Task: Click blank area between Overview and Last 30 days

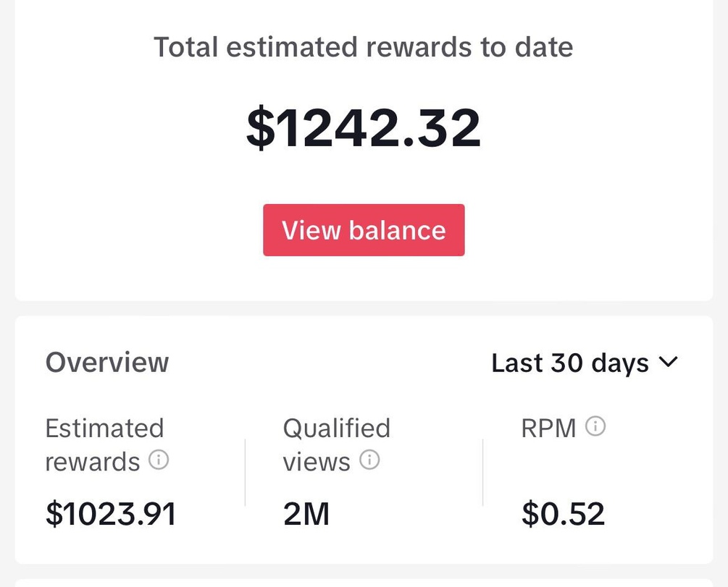Action: pos(330,363)
